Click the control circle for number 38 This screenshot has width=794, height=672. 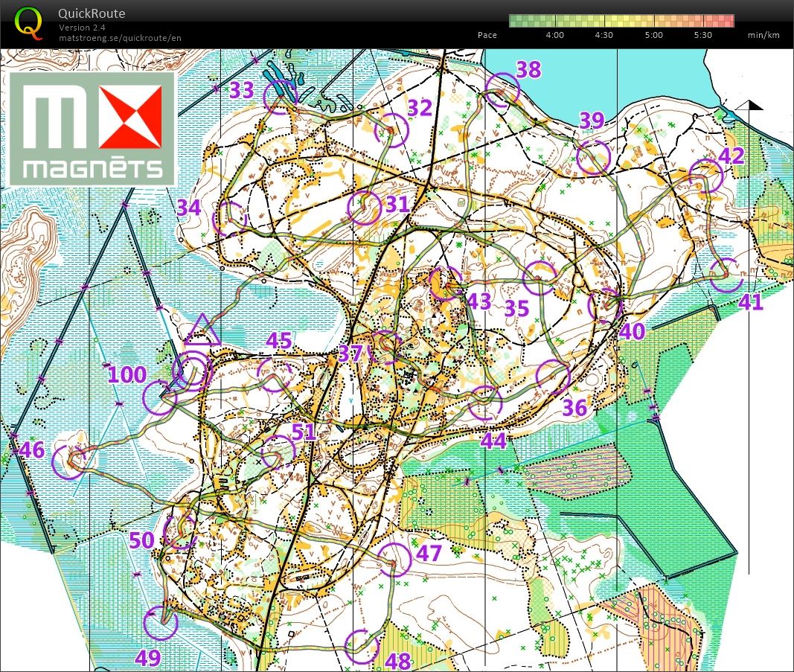tap(502, 91)
